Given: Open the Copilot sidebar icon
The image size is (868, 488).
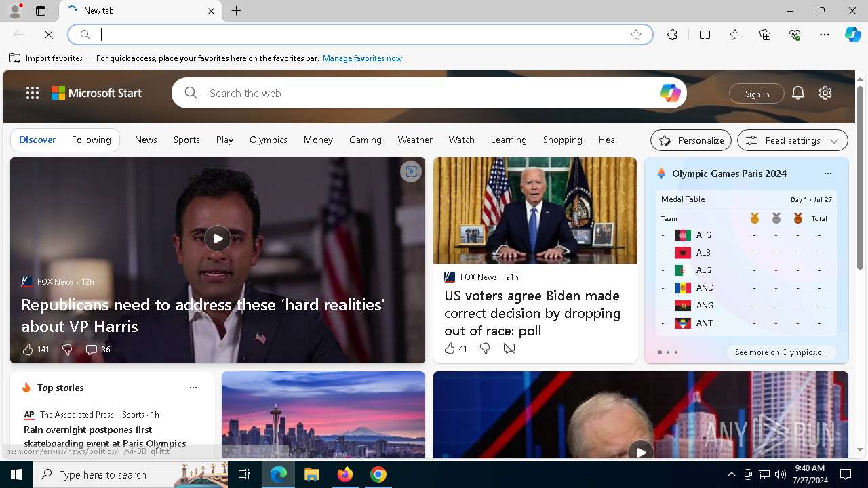Looking at the screenshot, I should tap(852, 35).
